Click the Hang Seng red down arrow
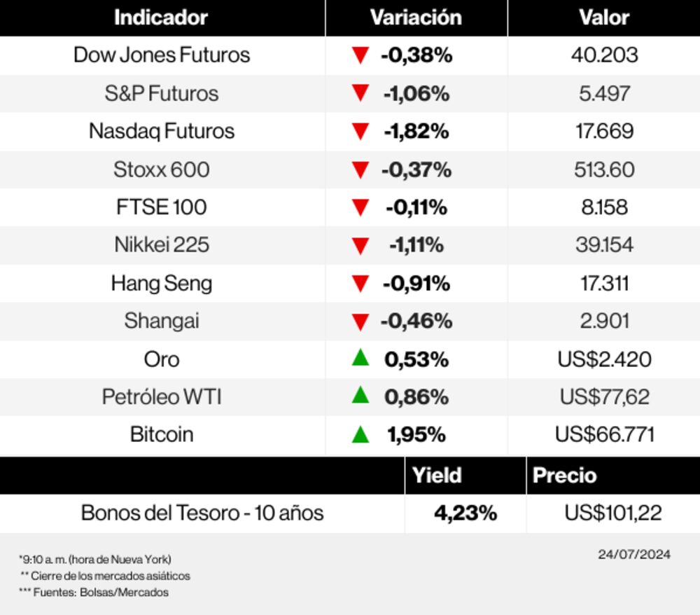The width and height of the screenshot is (700, 615). (360, 284)
